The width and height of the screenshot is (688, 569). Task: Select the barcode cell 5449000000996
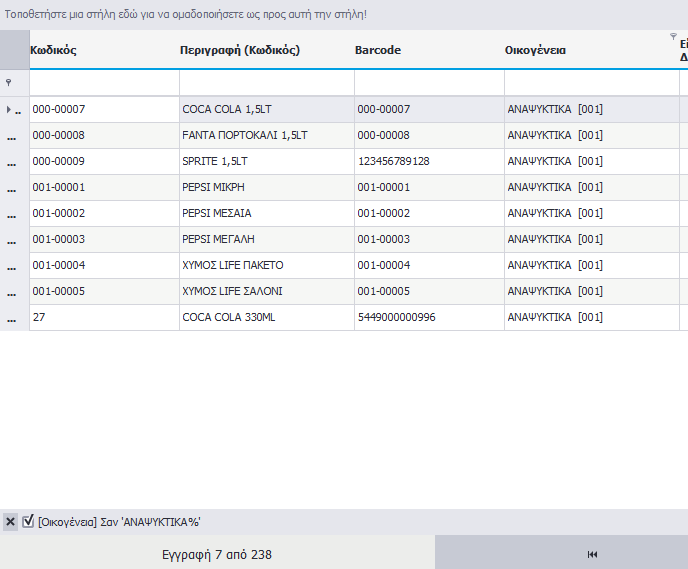click(x=428, y=317)
